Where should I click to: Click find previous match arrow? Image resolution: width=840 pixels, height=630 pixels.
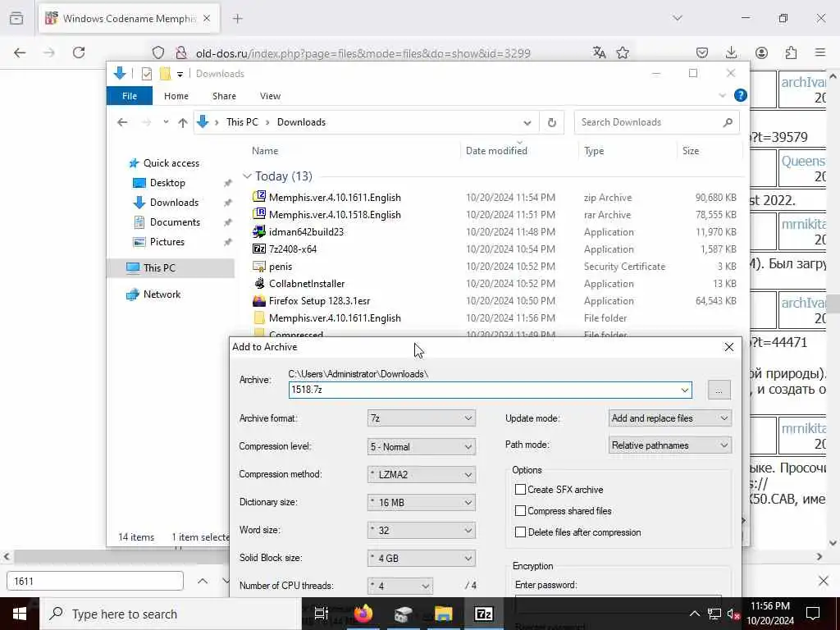(203, 581)
